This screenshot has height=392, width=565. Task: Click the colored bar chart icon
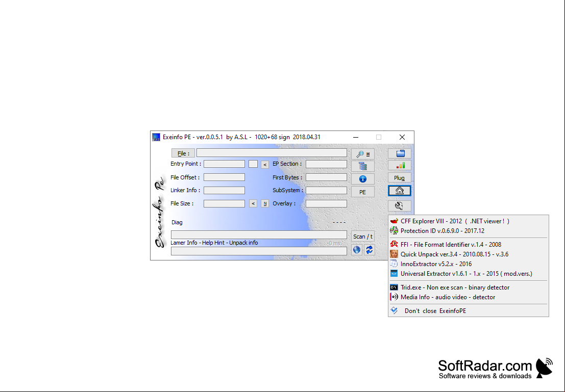400,166
